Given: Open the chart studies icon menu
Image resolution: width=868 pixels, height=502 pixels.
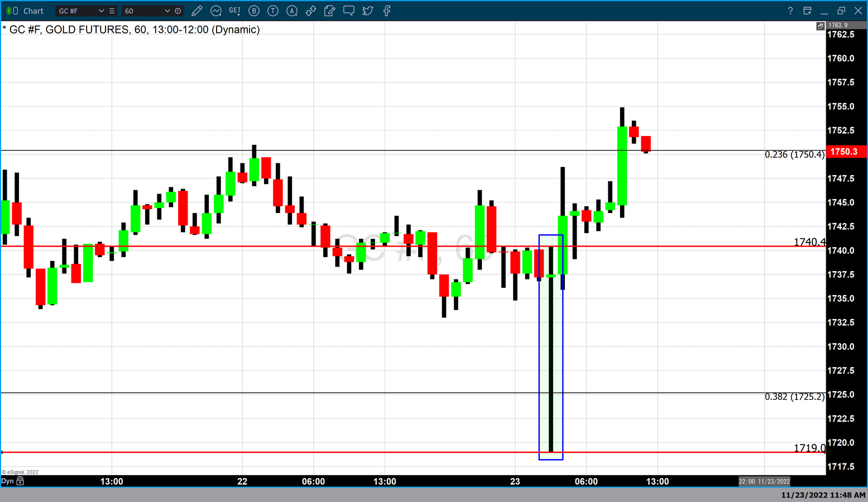Looking at the screenshot, I should [x=216, y=11].
